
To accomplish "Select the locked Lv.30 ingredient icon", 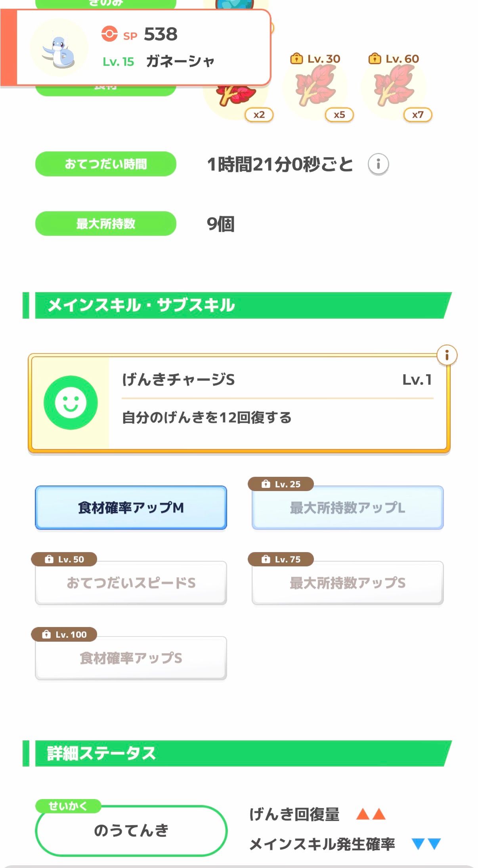I will click(315, 86).
